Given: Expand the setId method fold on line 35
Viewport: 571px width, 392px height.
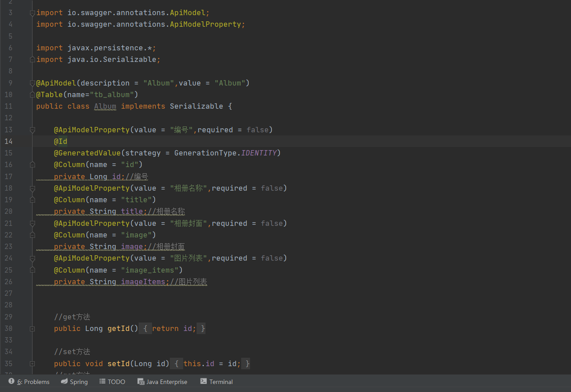Looking at the screenshot, I should click(32, 363).
